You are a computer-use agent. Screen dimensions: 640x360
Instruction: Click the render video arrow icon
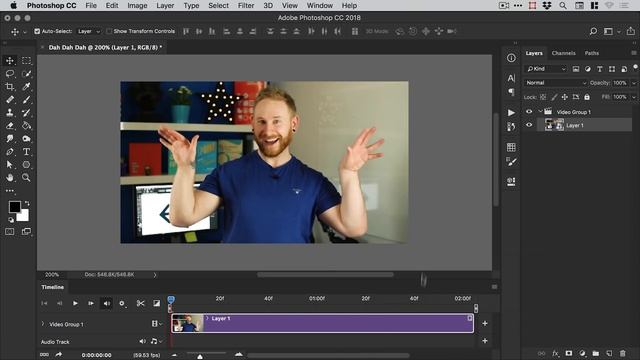pyautogui.click(x=58, y=355)
